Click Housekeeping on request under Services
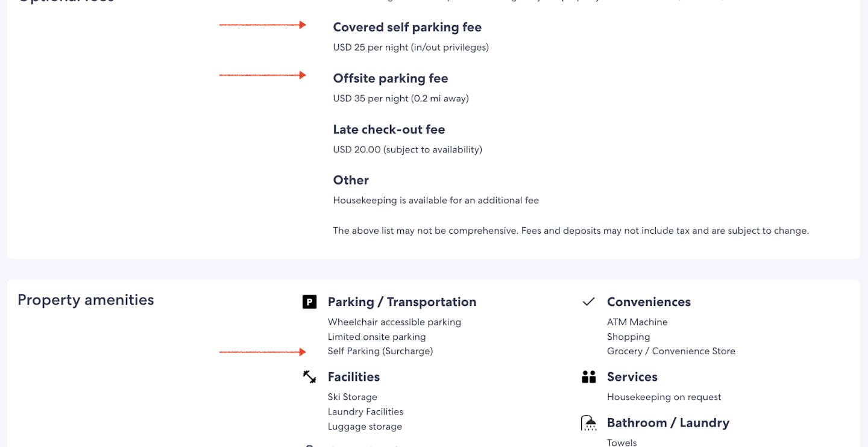 click(x=664, y=397)
